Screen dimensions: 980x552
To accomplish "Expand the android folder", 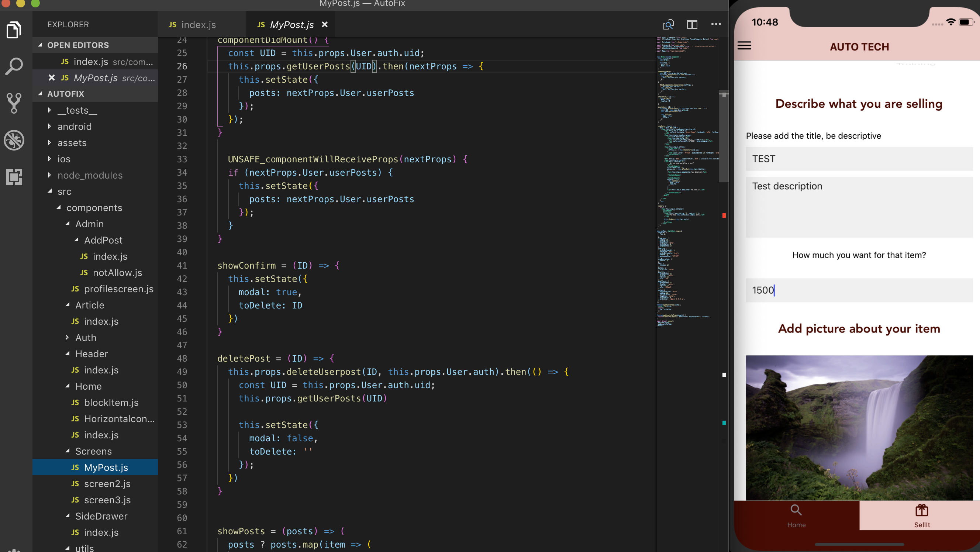I will [x=74, y=126].
